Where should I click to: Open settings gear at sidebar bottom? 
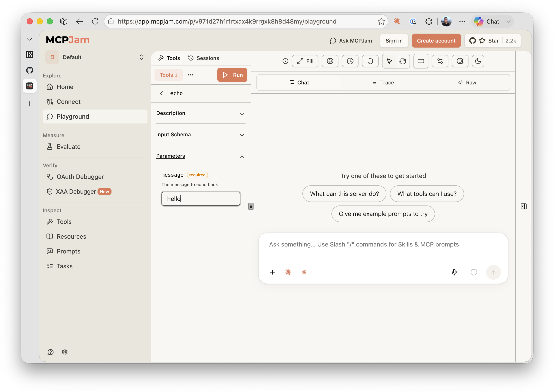[64, 352]
